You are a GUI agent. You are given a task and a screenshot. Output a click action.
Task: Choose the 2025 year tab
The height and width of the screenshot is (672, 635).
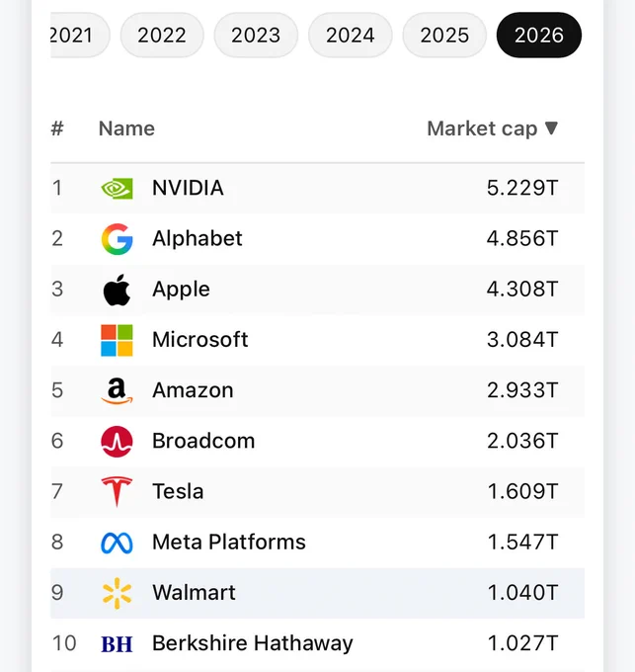444,36
